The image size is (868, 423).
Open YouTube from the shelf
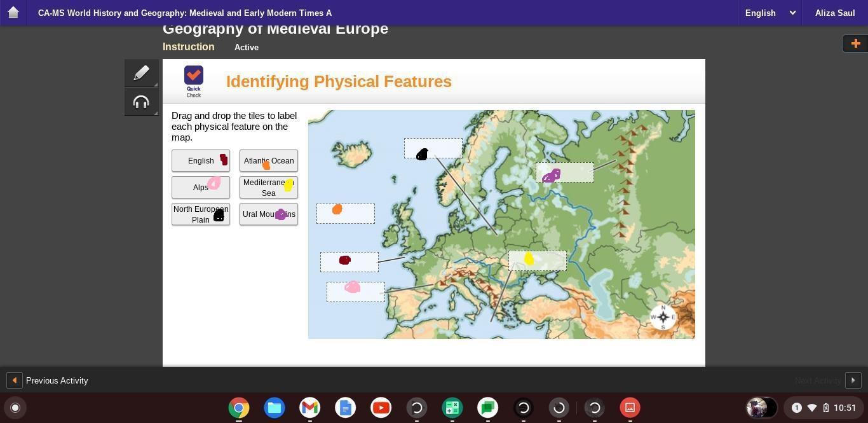tap(381, 408)
